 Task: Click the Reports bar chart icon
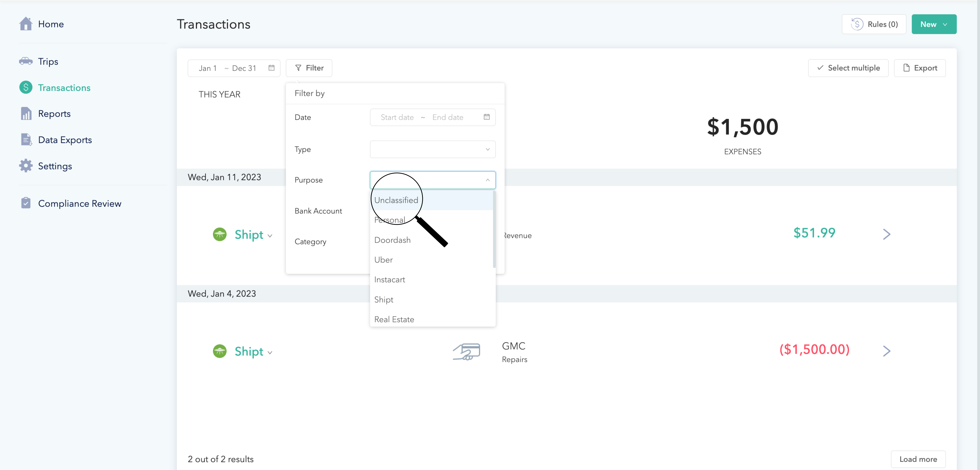[26, 114]
